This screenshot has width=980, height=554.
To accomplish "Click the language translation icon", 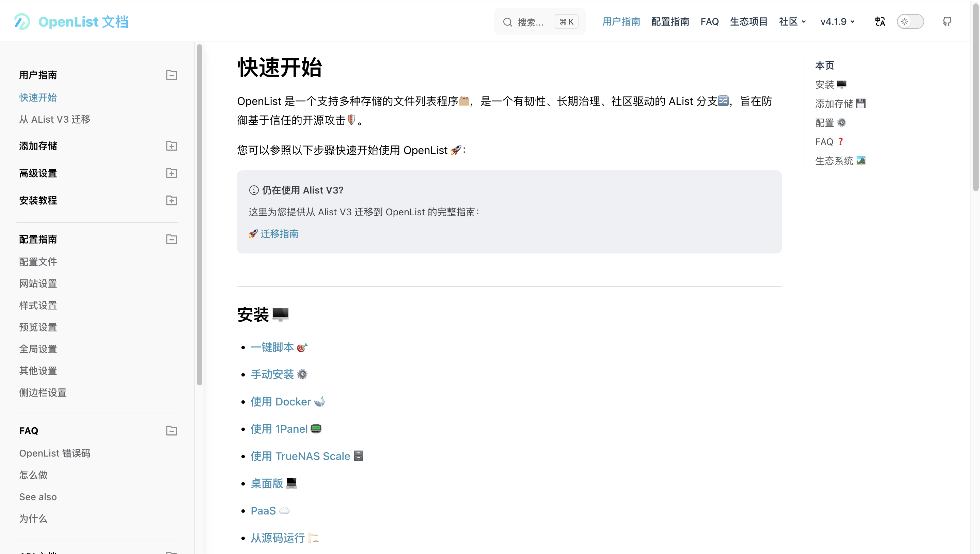I will tap(880, 22).
